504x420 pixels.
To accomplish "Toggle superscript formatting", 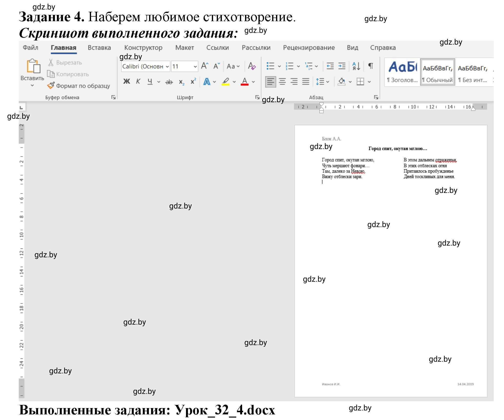I will click(193, 81).
